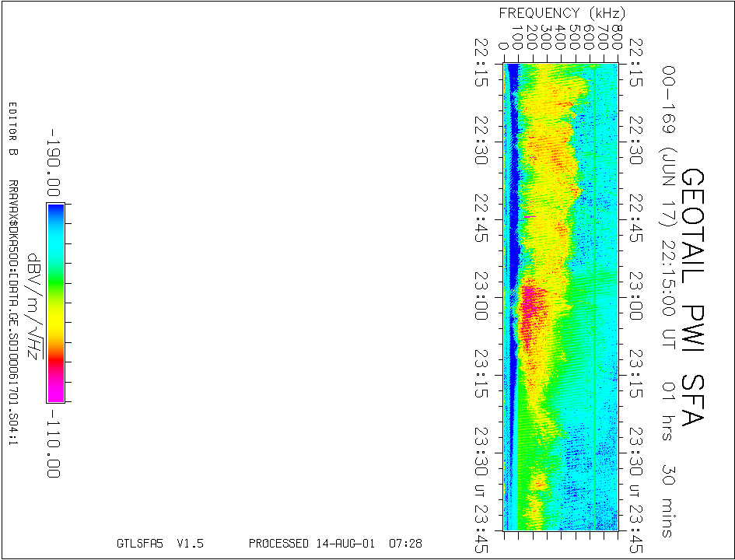Click the dark blue end of the color bar
Image resolution: width=735 pixels, height=560 pixels.
54,212
